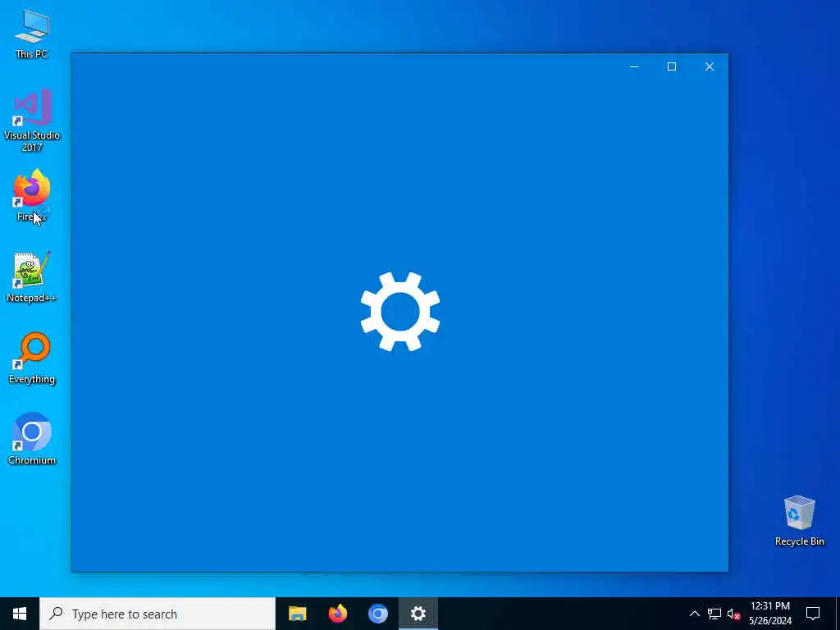Select the Chromium desktop shortcut
Viewport: 840px width, 630px height.
click(x=32, y=439)
